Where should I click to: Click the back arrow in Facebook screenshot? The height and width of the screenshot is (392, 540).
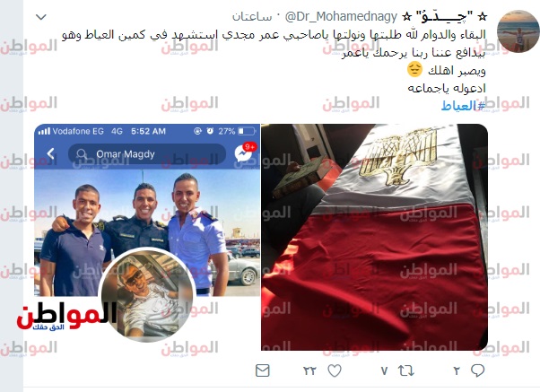[51, 153]
